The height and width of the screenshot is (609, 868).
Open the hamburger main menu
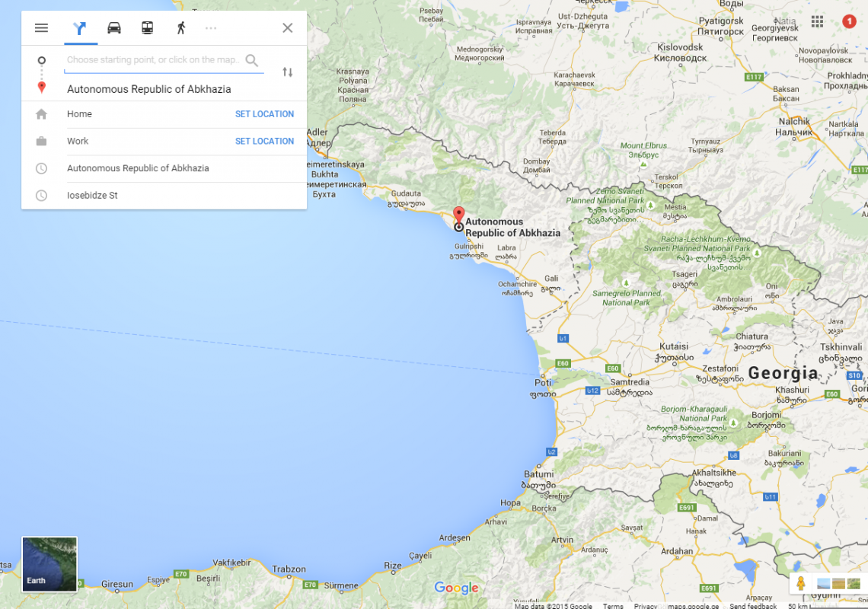42,27
